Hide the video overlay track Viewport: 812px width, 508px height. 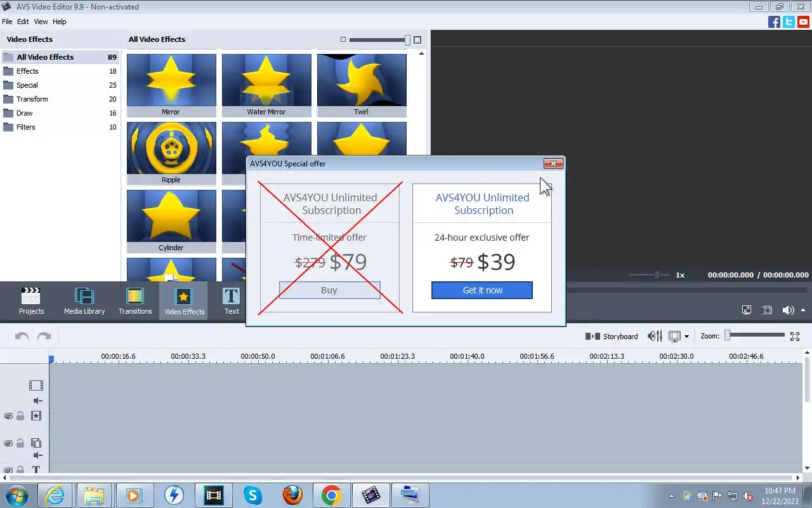click(x=8, y=443)
